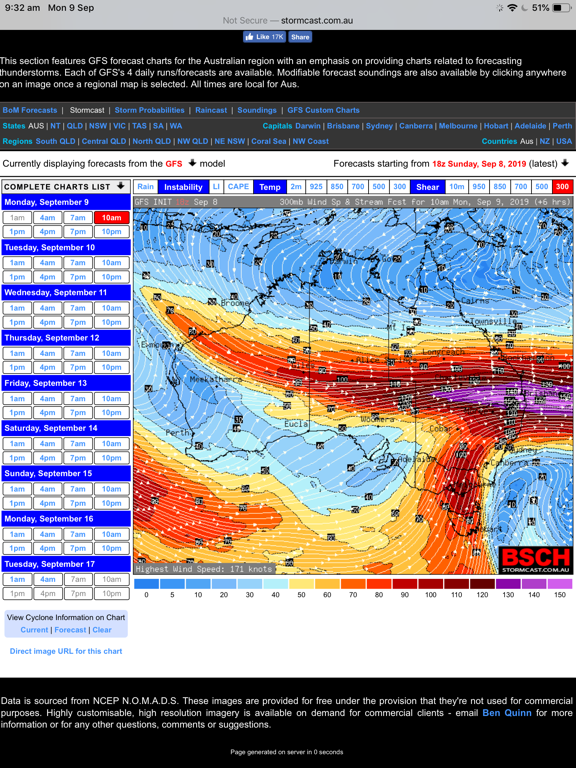Select Monday September 9 10am forecast
Image resolution: width=576 pixels, height=768 pixels.
click(112, 217)
